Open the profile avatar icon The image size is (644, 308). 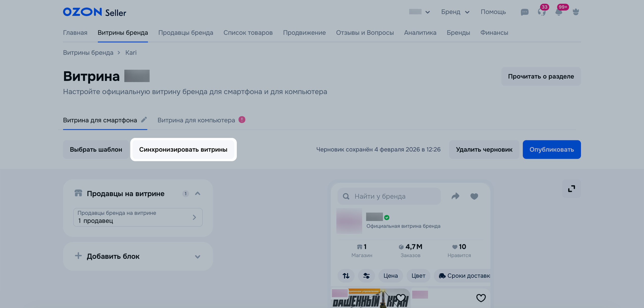click(x=576, y=12)
